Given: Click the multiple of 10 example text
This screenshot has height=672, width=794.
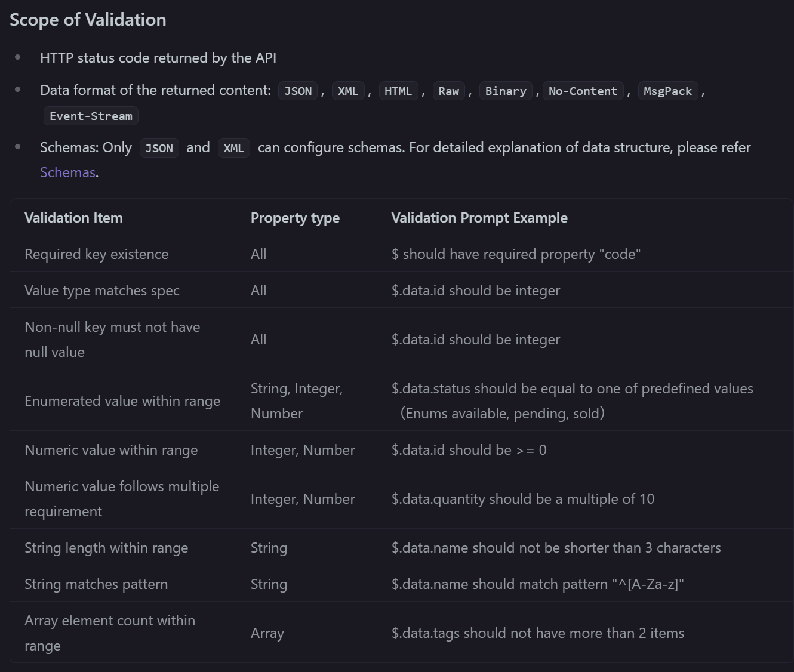Looking at the screenshot, I should (522, 499).
